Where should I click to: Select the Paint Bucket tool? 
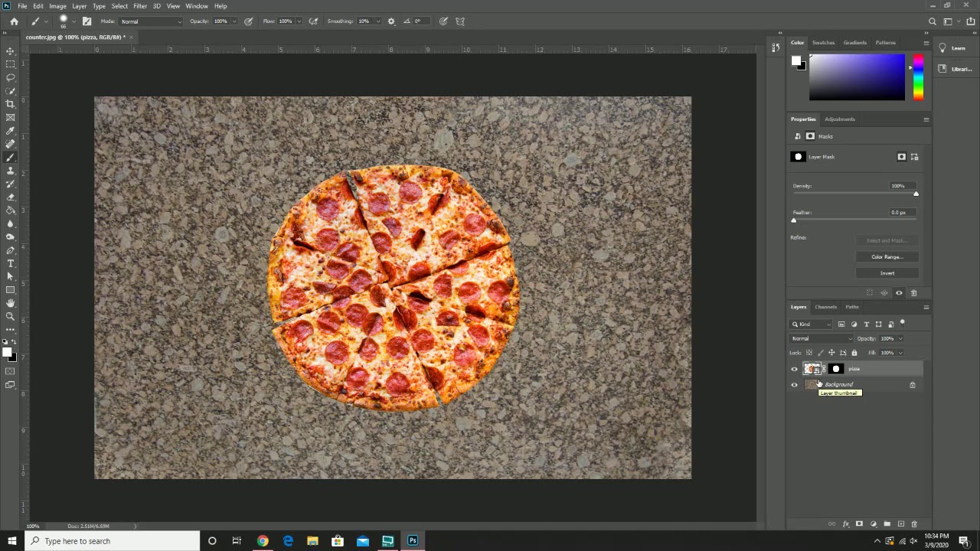click(10, 210)
